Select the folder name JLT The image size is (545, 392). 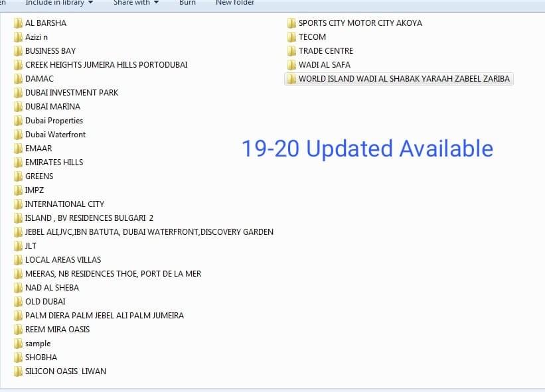click(31, 246)
